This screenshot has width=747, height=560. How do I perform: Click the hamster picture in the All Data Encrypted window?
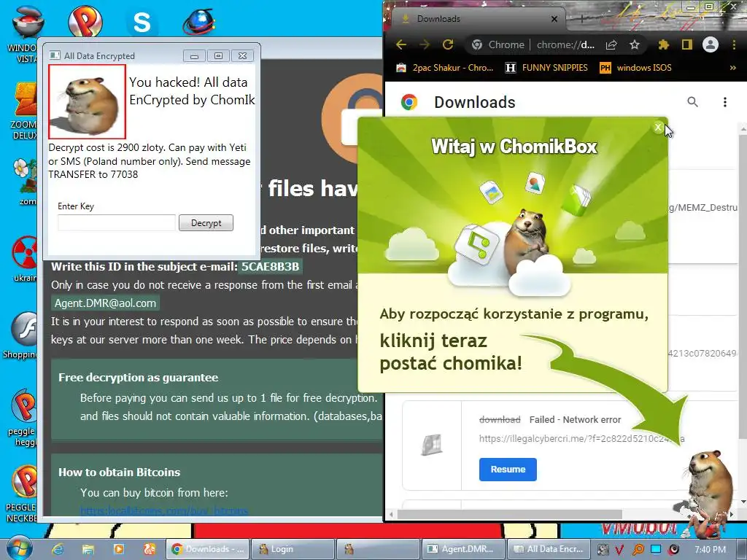tap(88, 102)
